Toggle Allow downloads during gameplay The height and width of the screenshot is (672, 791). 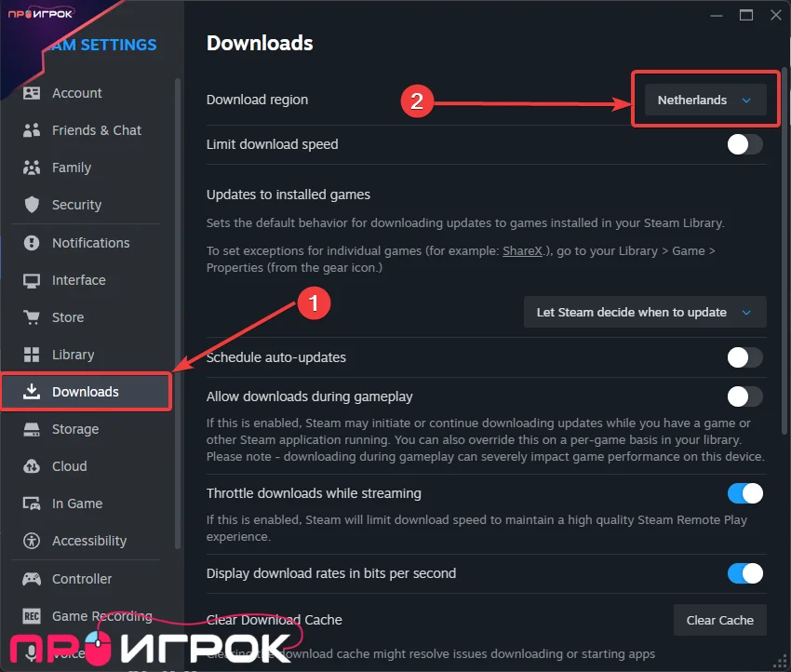pyautogui.click(x=744, y=396)
